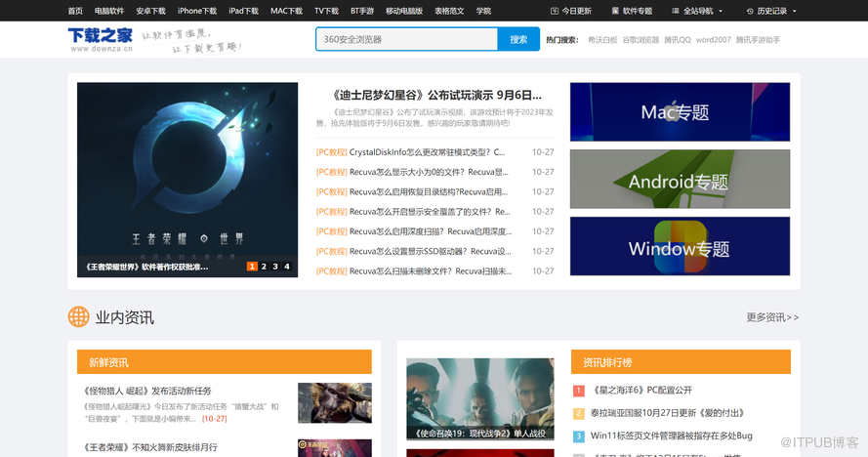
Task: Open the 安卓下载 nav item
Action: [150, 11]
